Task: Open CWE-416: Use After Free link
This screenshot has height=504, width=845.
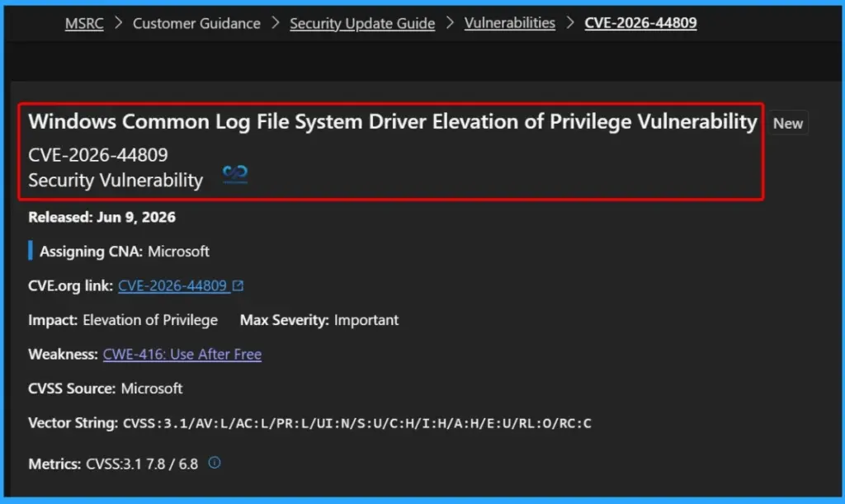Action: click(x=182, y=355)
